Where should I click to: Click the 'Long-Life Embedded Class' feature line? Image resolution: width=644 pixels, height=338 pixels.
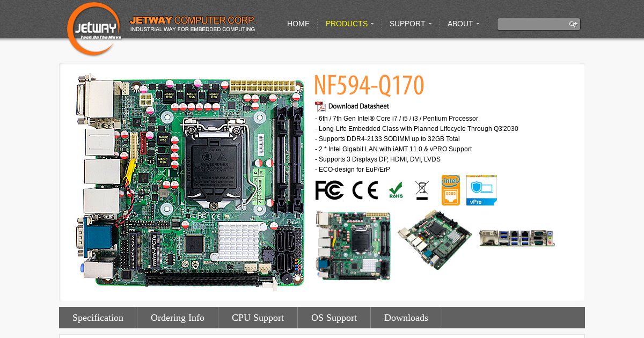[x=416, y=129]
